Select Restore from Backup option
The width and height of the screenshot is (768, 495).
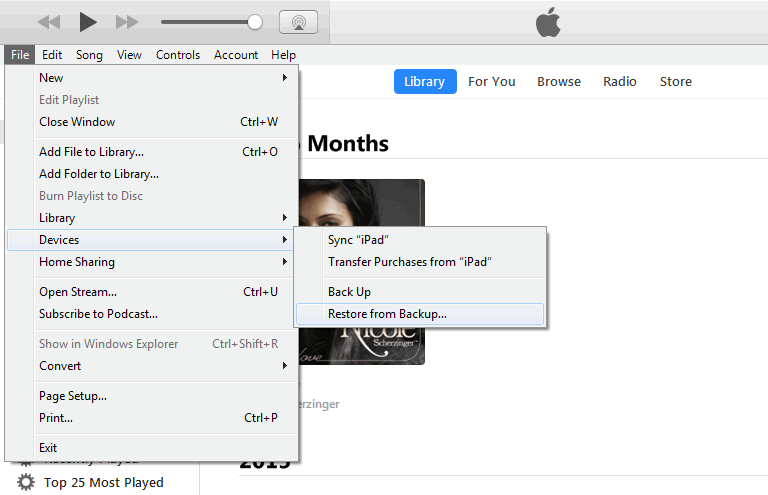(387, 314)
